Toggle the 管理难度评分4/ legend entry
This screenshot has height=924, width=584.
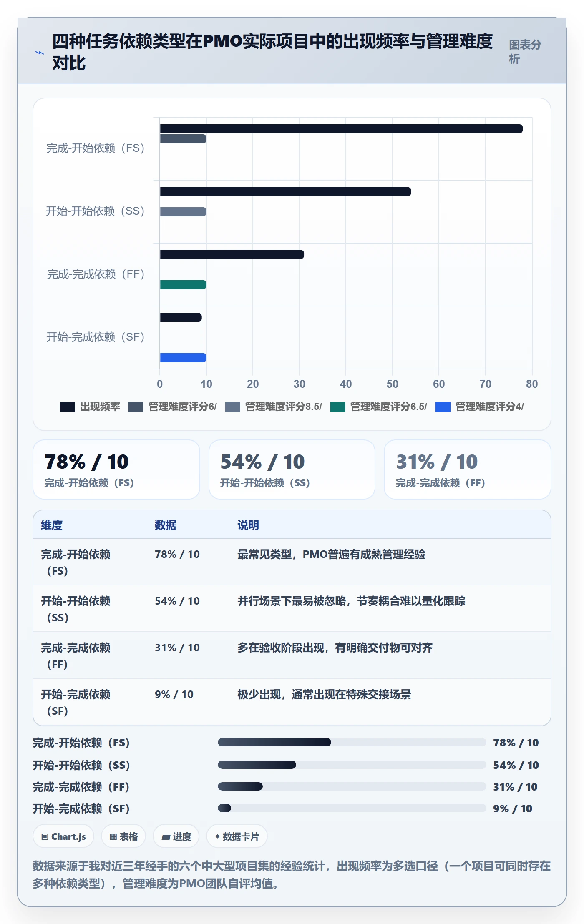(x=480, y=407)
